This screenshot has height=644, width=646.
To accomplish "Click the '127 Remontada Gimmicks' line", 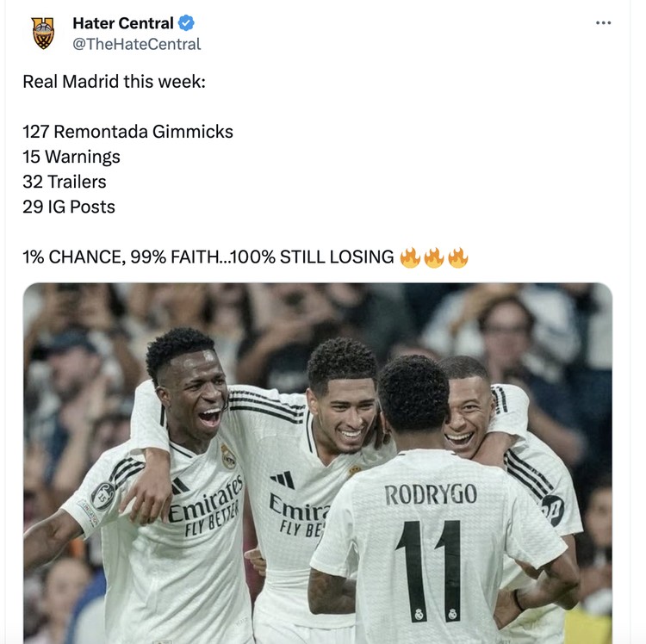I will 127,132.
